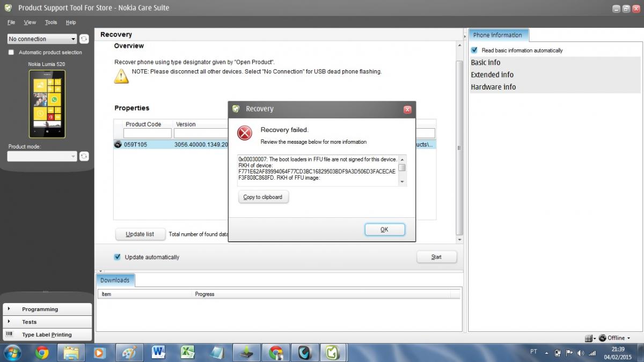Toggle Automatic product selection checkbox

11,52
